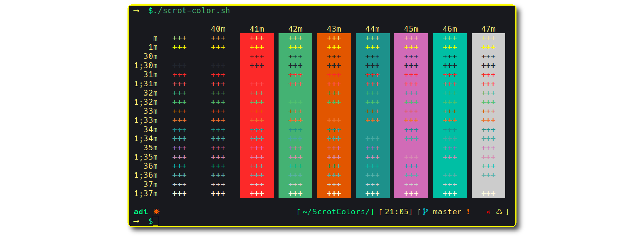644x236 pixels.
Task: Click the orange 43m color column
Action: coord(334,115)
